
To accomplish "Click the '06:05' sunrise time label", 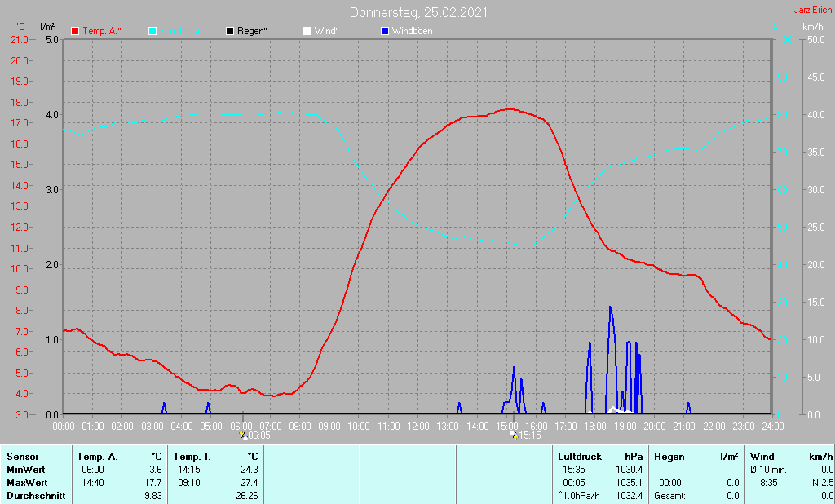I will tap(259, 435).
